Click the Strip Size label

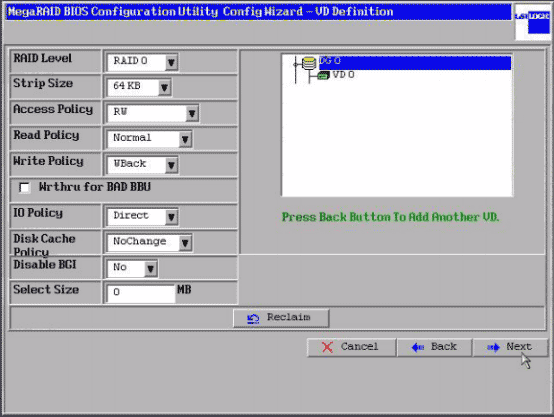(x=43, y=83)
